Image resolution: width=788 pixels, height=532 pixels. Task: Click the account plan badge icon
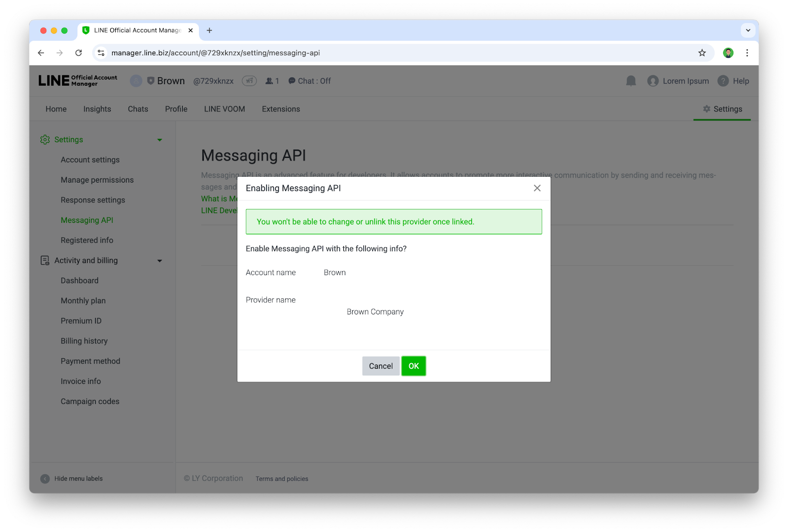coord(249,81)
